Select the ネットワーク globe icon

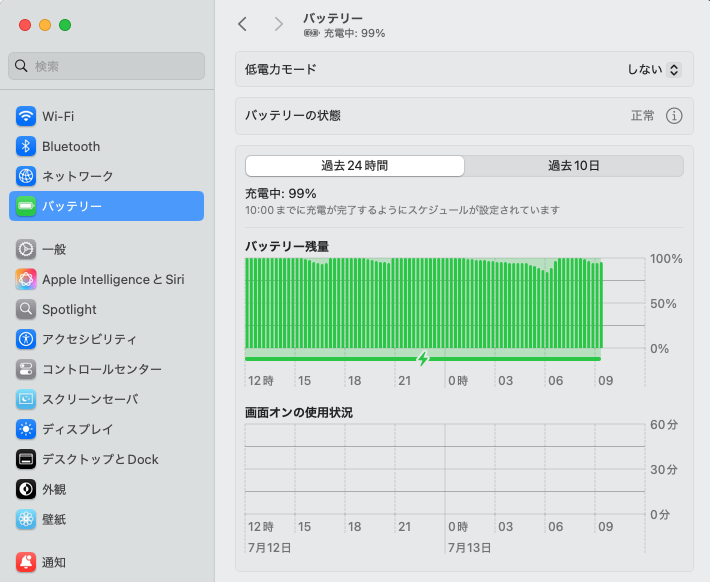(26, 176)
